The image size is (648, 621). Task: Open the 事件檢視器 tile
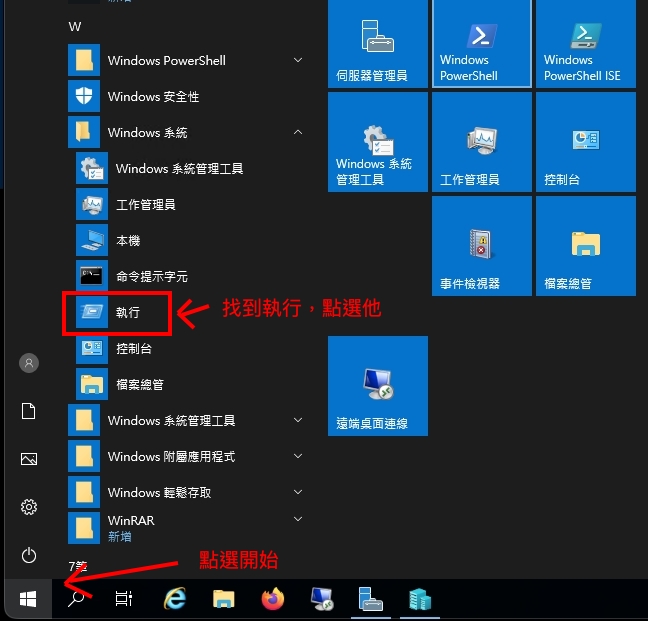pos(482,246)
